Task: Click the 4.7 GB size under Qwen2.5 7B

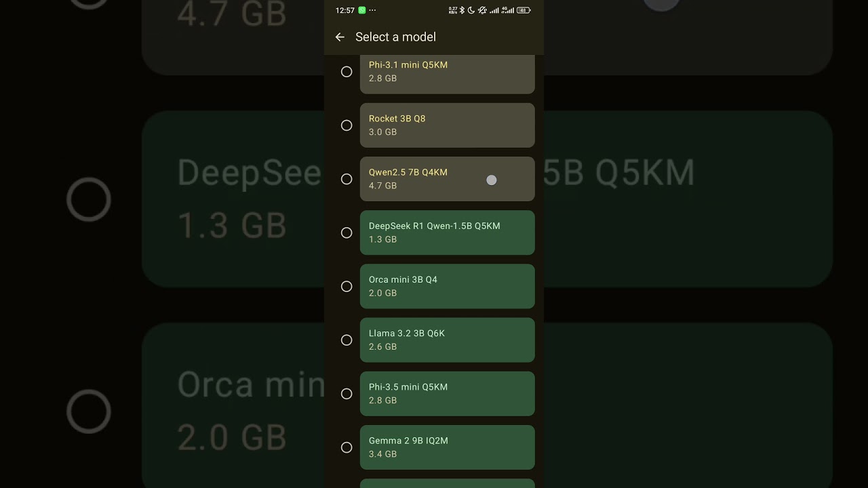Action: [382, 186]
